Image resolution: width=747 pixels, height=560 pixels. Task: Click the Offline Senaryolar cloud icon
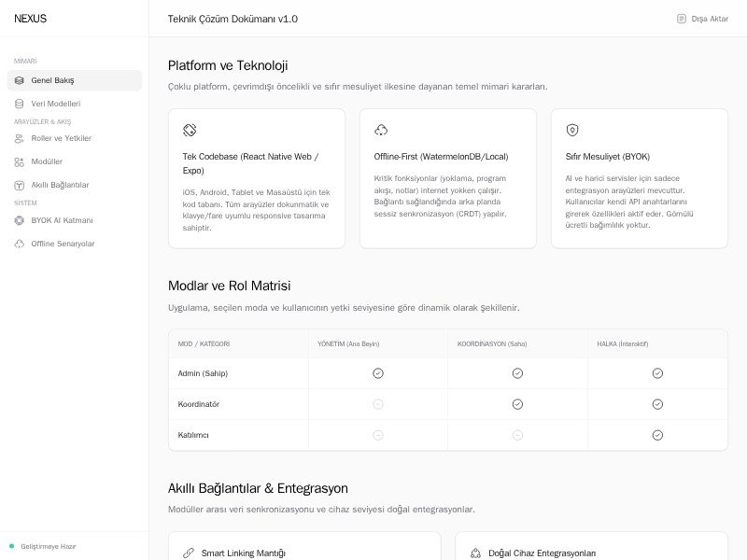coord(20,244)
